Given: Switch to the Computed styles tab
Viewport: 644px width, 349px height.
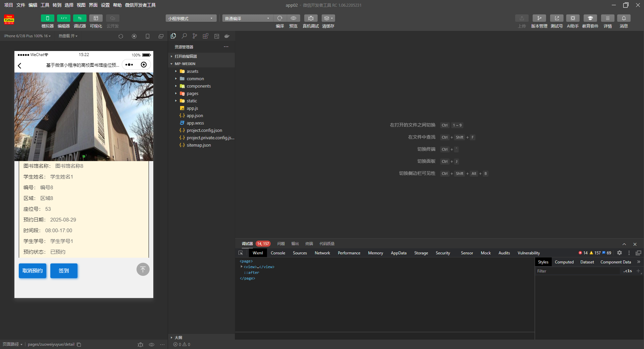Looking at the screenshot, I should point(564,262).
